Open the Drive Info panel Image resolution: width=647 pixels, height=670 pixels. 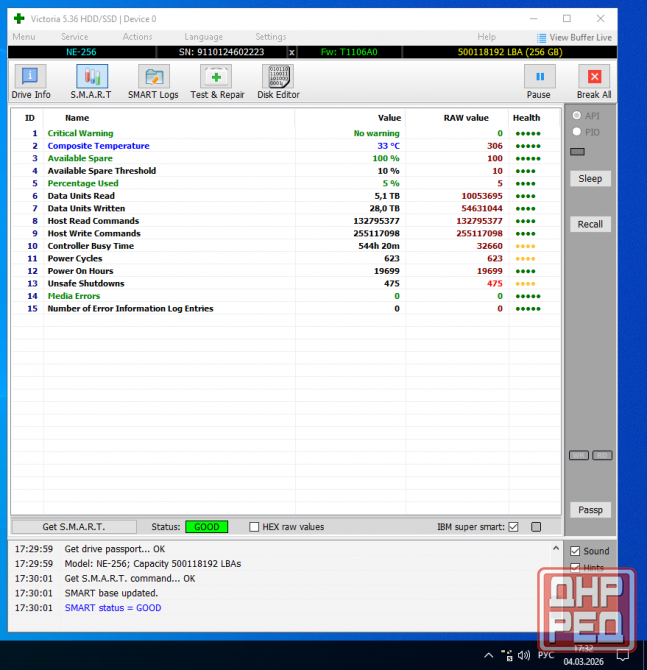click(31, 82)
